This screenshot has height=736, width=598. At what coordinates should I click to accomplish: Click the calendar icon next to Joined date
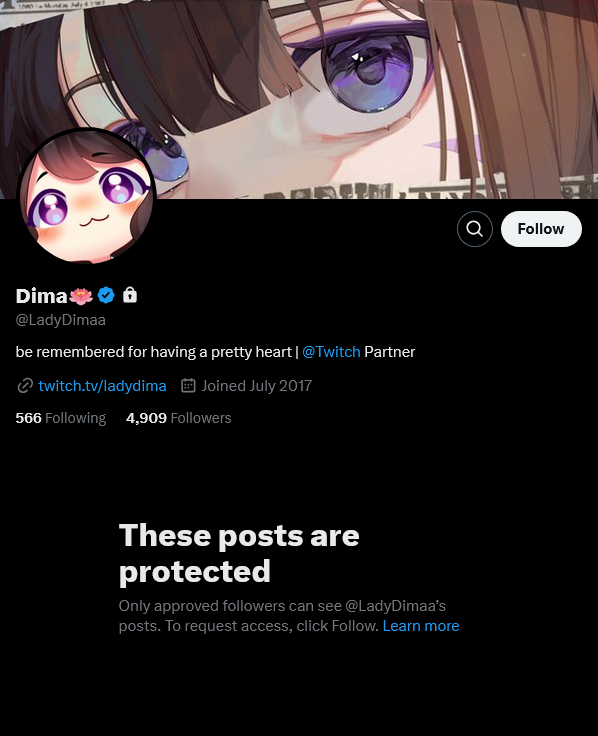pyautogui.click(x=188, y=385)
